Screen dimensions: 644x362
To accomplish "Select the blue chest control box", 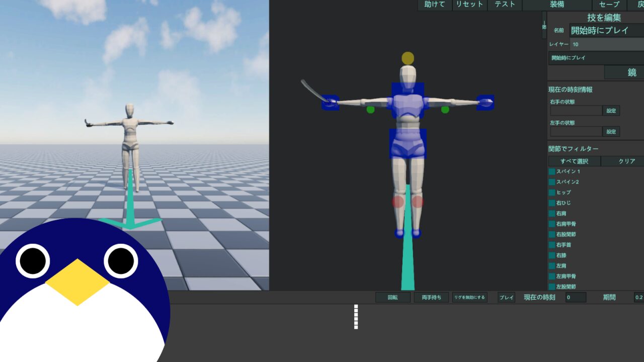I will pyautogui.click(x=408, y=101).
